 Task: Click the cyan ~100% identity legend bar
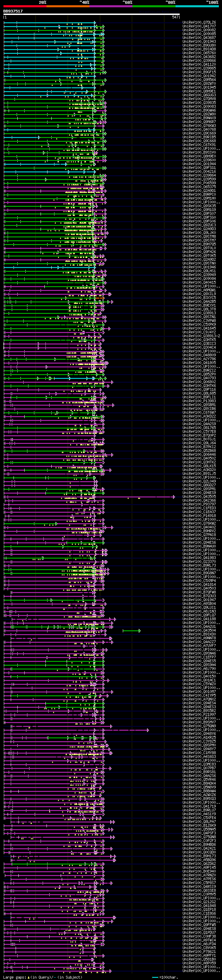tap(197, 6)
